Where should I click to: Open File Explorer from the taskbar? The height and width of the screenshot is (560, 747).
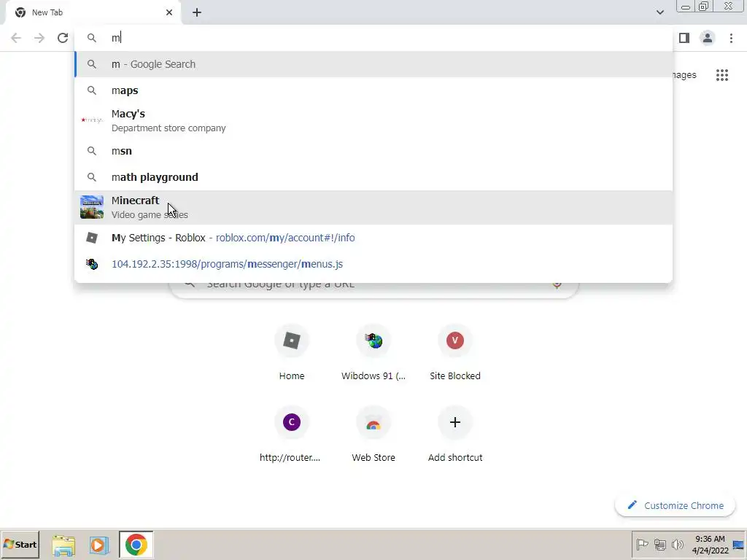pyautogui.click(x=63, y=545)
